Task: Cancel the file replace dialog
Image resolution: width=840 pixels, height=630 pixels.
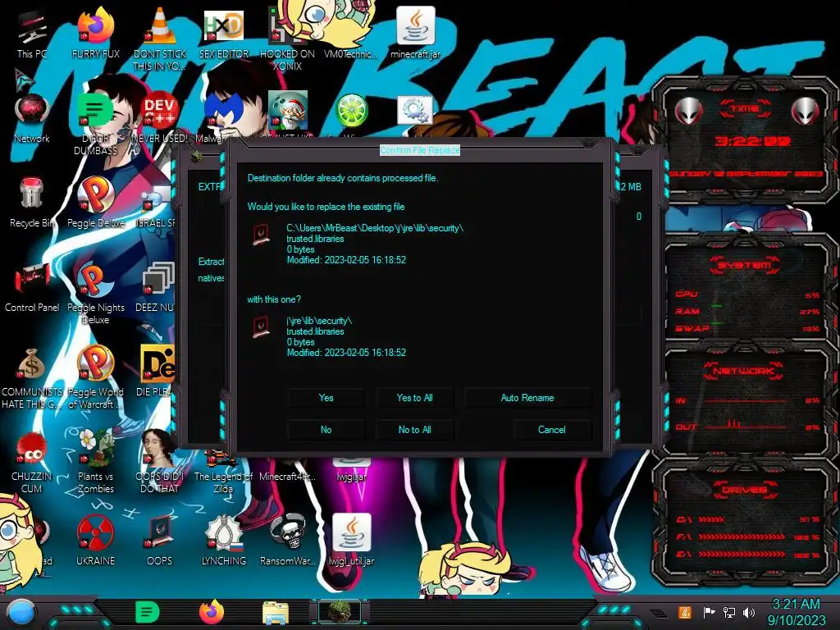Action: click(x=552, y=430)
